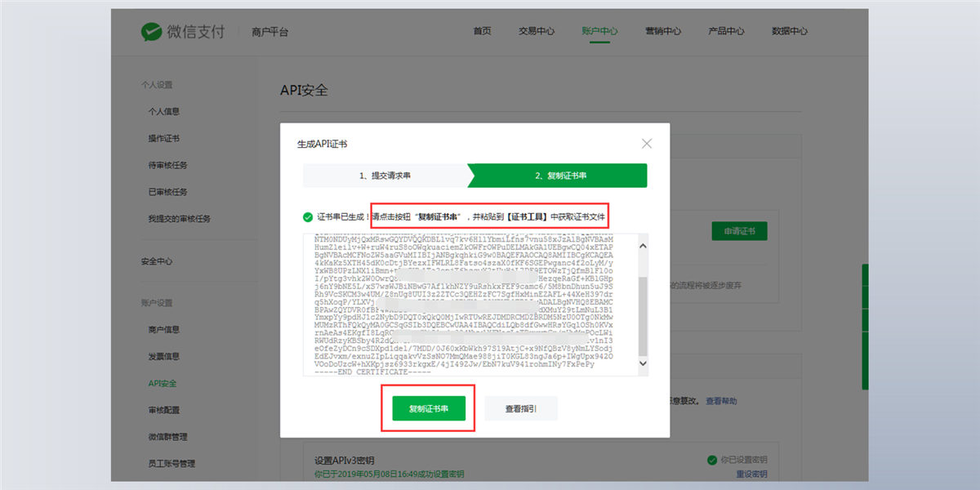Open 安全中心 in the sidebar
The width and height of the screenshot is (980, 490).
tap(157, 262)
